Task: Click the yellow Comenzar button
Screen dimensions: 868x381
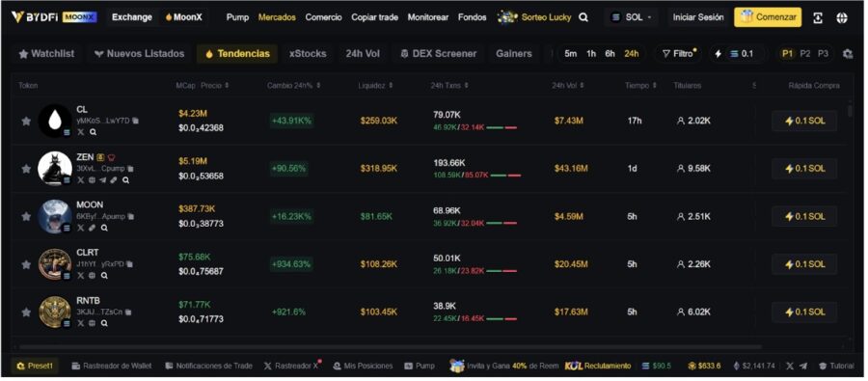Action: (x=768, y=17)
